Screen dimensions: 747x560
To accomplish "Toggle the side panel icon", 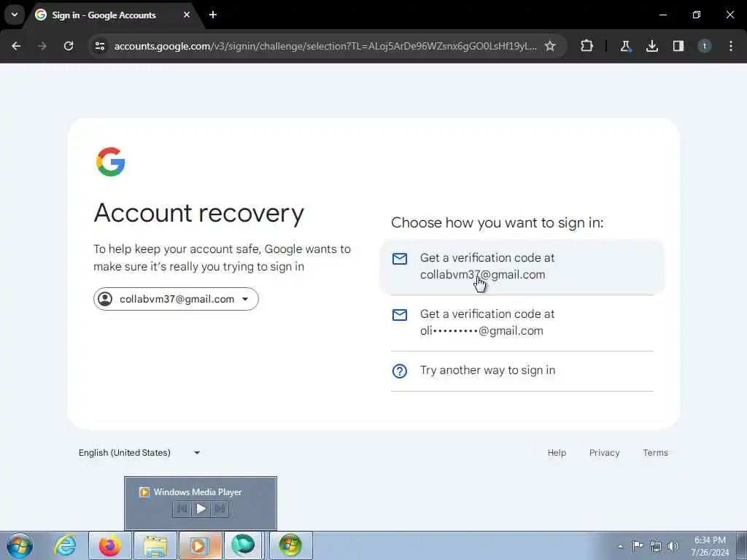I will tap(678, 46).
